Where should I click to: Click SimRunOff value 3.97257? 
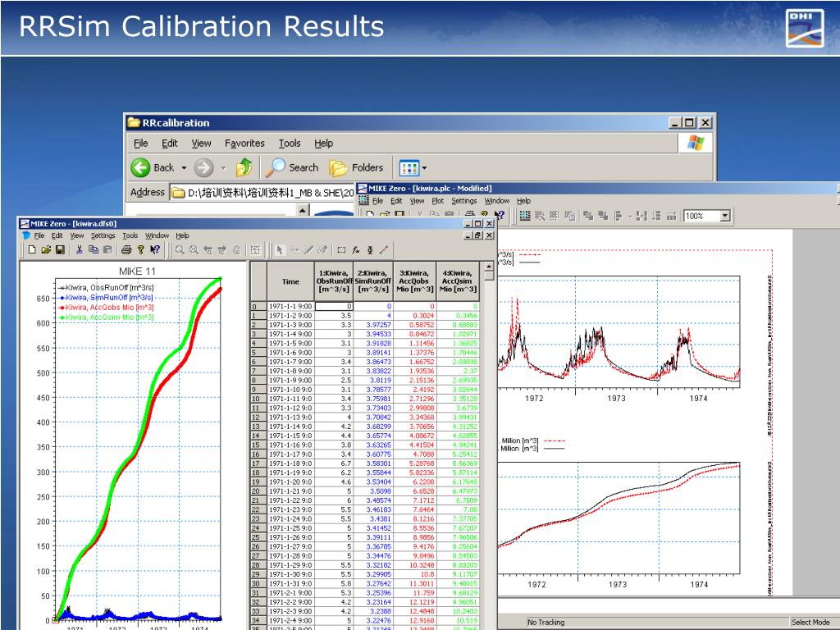373,325
